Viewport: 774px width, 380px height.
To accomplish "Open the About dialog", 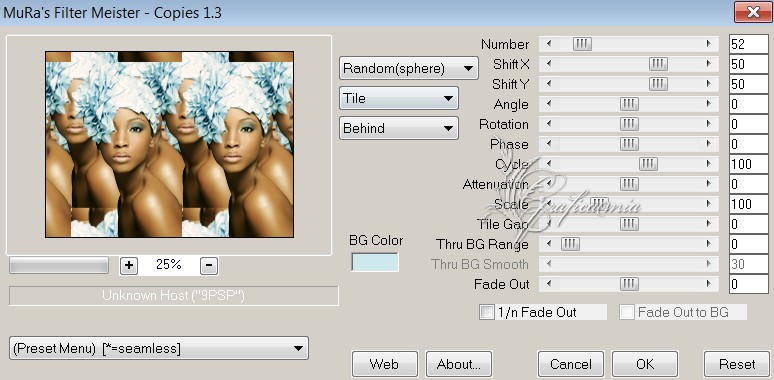I will [x=459, y=364].
